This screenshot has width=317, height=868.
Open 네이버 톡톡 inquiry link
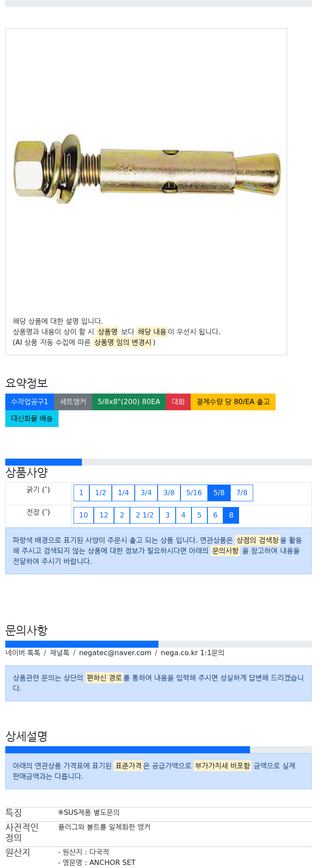coord(23,653)
